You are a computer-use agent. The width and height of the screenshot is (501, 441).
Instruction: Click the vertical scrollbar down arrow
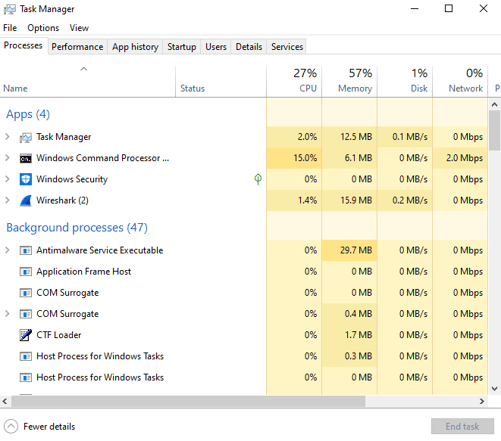click(494, 389)
